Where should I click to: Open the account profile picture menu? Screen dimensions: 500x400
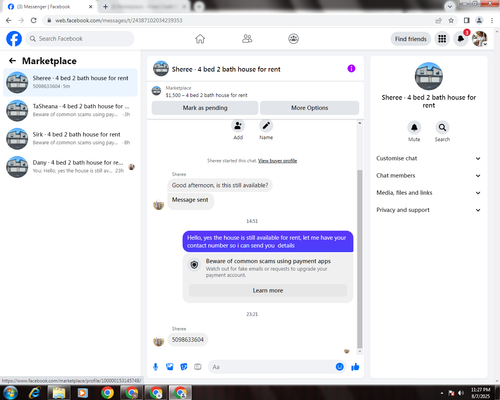point(480,39)
